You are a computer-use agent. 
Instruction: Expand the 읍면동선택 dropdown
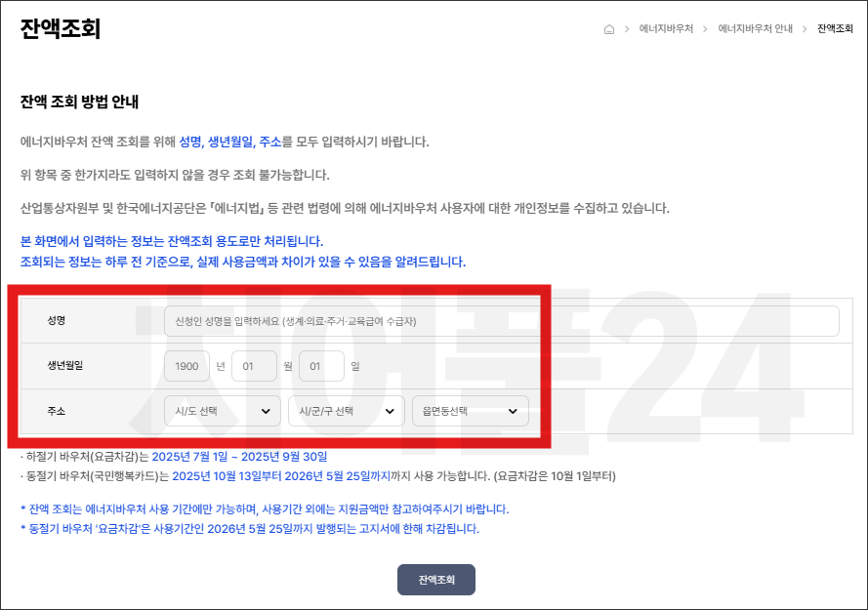pos(470,411)
